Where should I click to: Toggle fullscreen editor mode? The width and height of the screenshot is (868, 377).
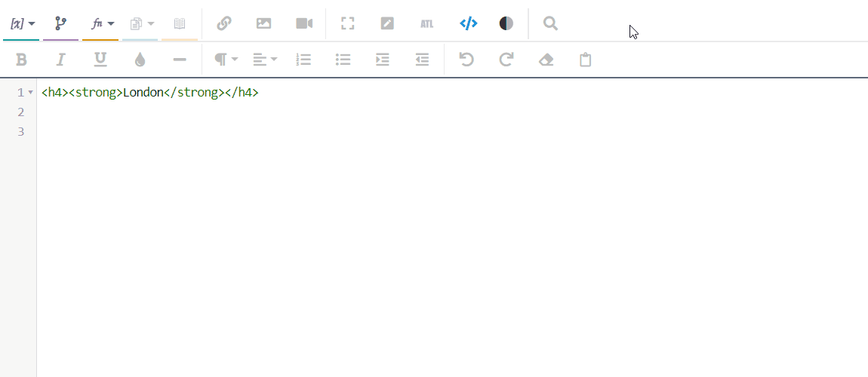tap(347, 23)
